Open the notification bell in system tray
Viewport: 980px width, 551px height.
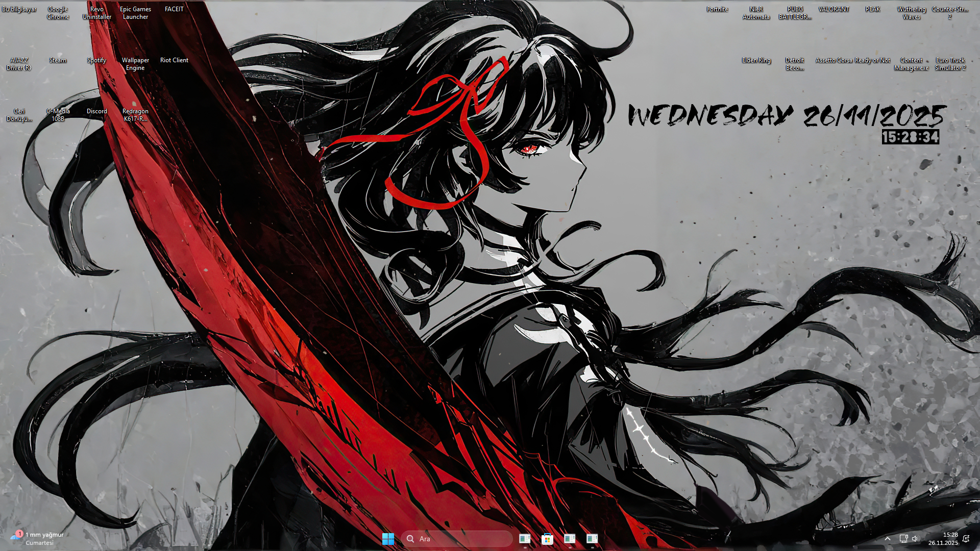[x=966, y=539]
